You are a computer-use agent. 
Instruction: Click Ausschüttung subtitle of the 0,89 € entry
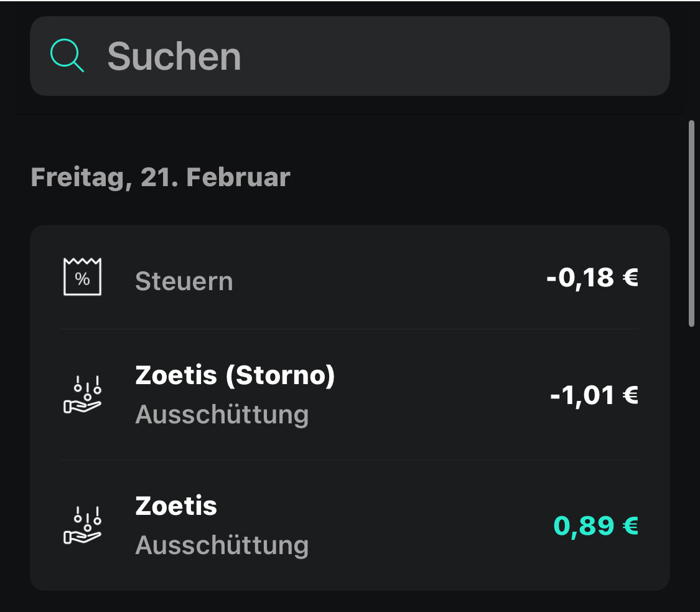pyautogui.click(x=222, y=545)
